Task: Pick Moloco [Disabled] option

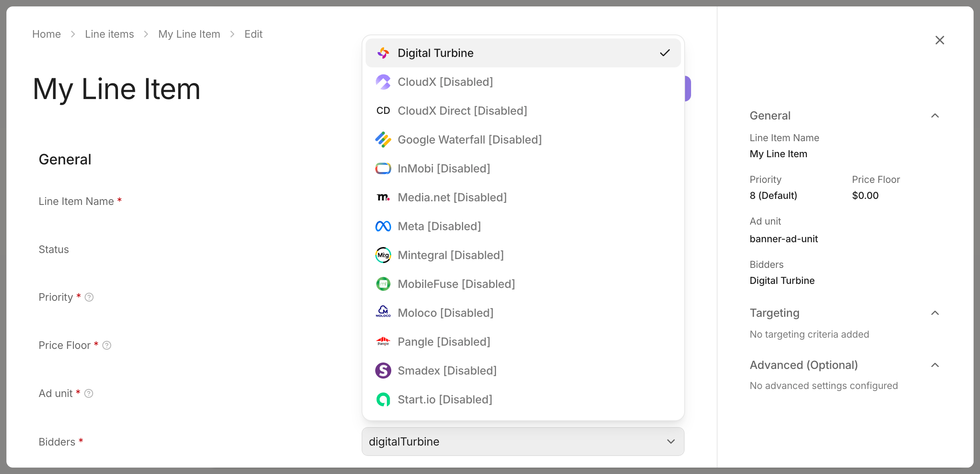Action: pyautogui.click(x=523, y=313)
